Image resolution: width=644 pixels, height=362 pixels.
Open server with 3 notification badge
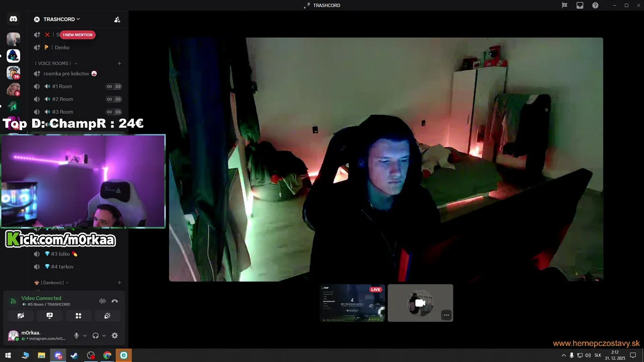coord(13,89)
